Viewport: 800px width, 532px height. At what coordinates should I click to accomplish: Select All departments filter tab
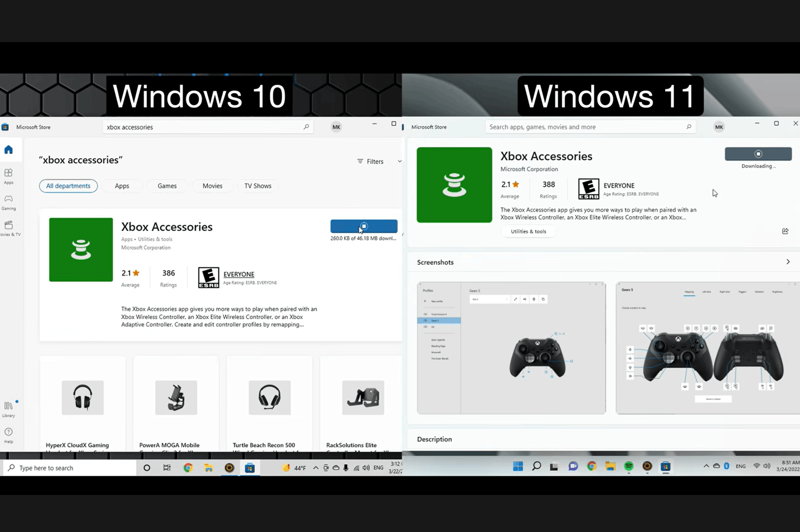coord(68,186)
